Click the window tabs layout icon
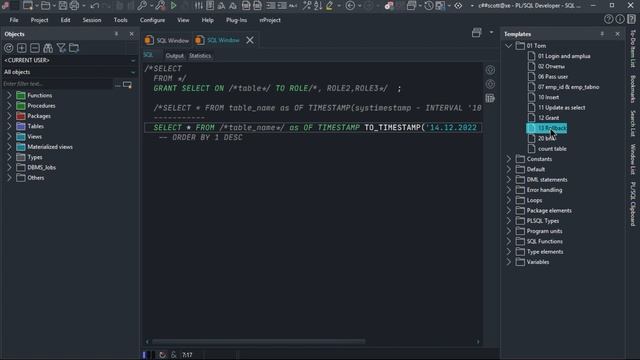640x360 pixels. [476, 33]
